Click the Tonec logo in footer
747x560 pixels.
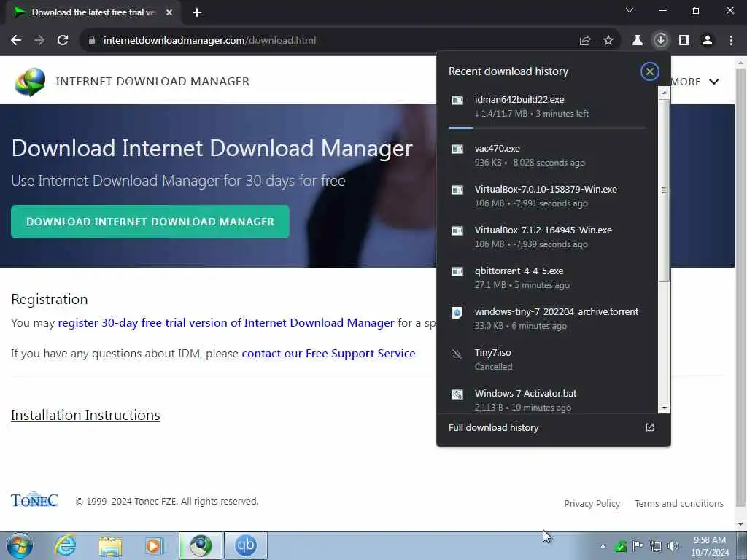click(x=34, y=500)
